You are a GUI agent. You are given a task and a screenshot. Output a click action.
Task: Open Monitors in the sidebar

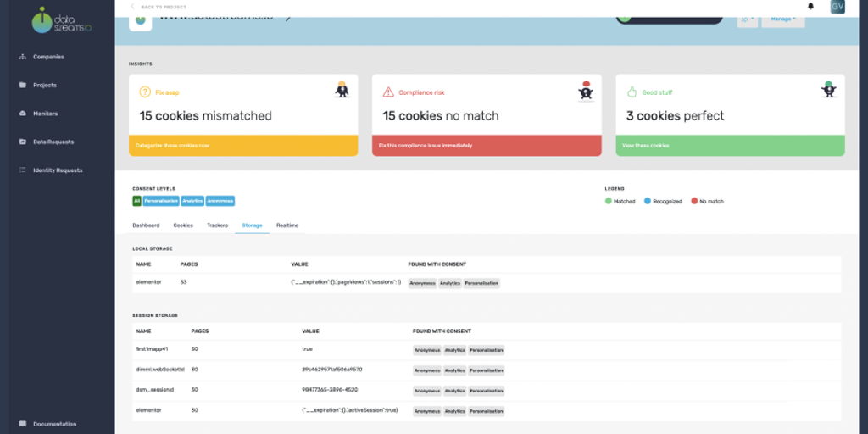[x=45, y=114]
